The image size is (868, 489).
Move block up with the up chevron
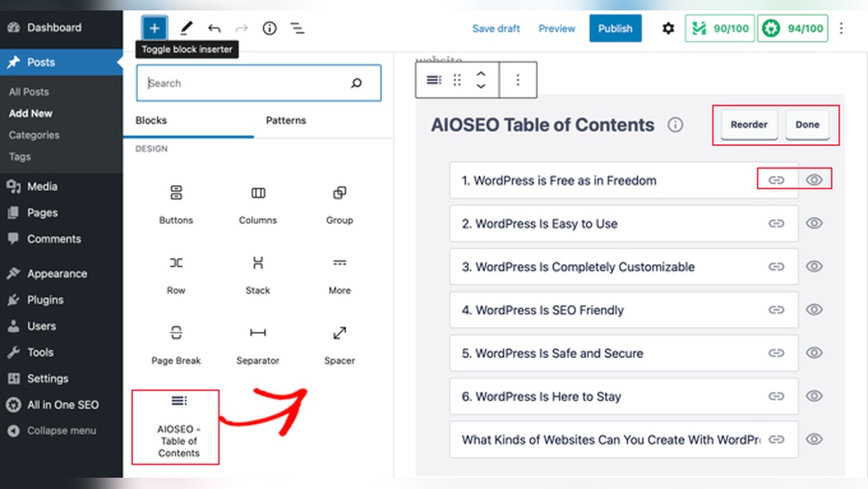coord(481,74)
